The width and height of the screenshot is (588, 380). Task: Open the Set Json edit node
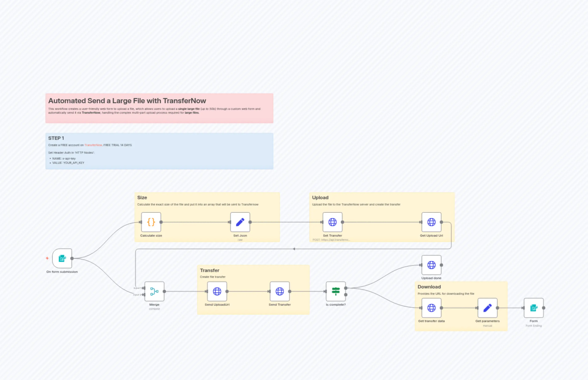(x=240, y=222)
